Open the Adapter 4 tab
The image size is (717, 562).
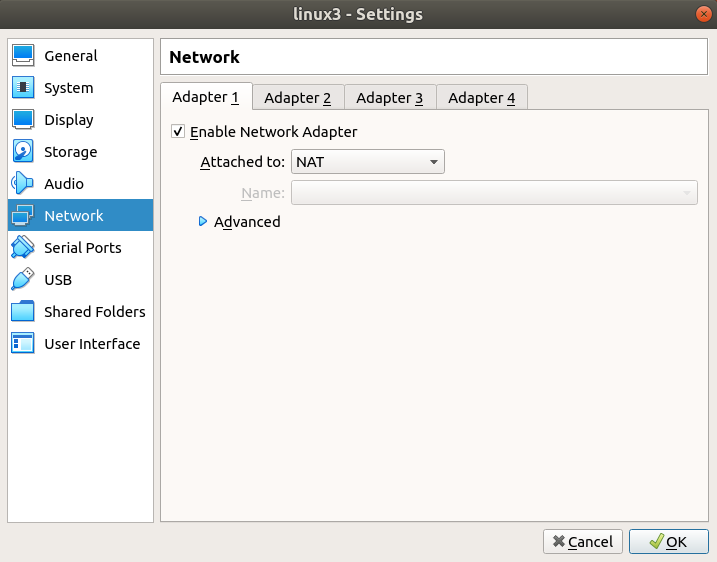481,97
